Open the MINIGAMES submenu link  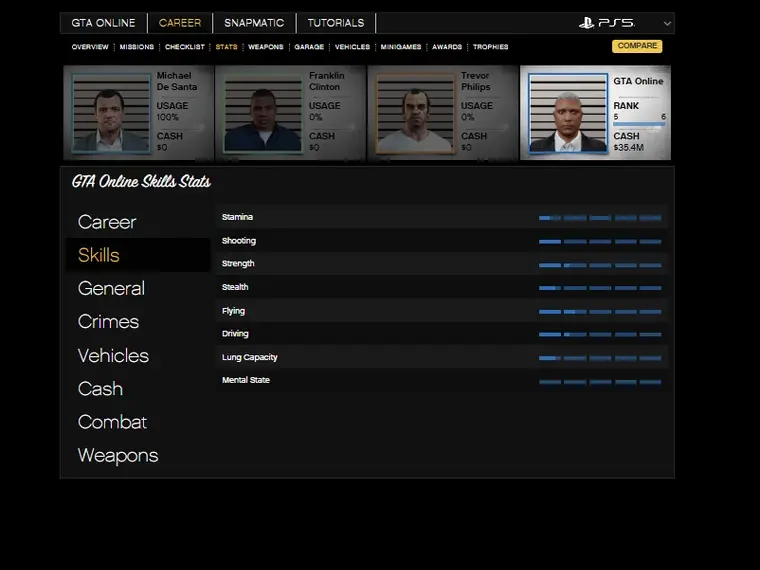click(x=401, y=47)
